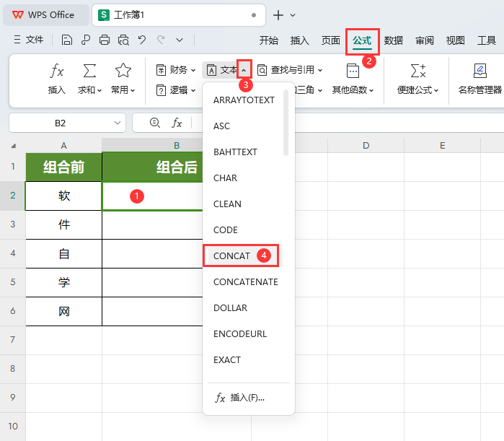Choose CONCAT from the function list

point(244,256)
